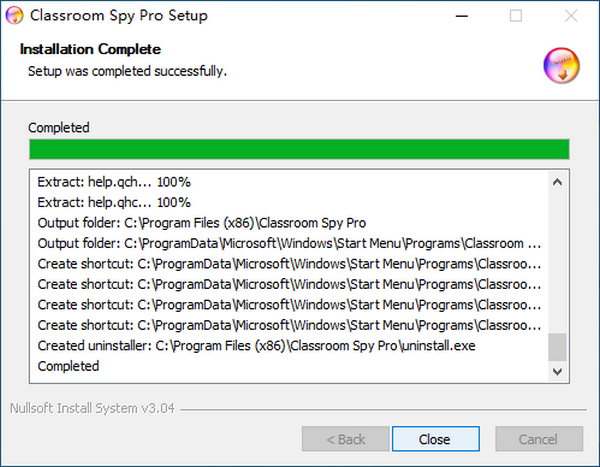
Task: Select the 'Extract: help.qch... 100%' log line
Action: coord(114,183)
